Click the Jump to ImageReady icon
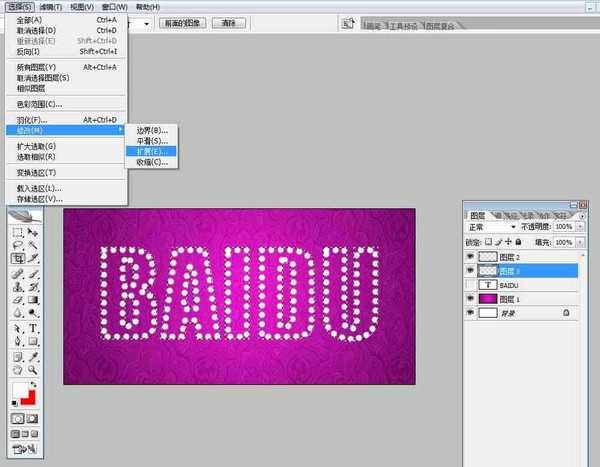The image size is (600, 467). pyautogui.click(x=24, y=449)
